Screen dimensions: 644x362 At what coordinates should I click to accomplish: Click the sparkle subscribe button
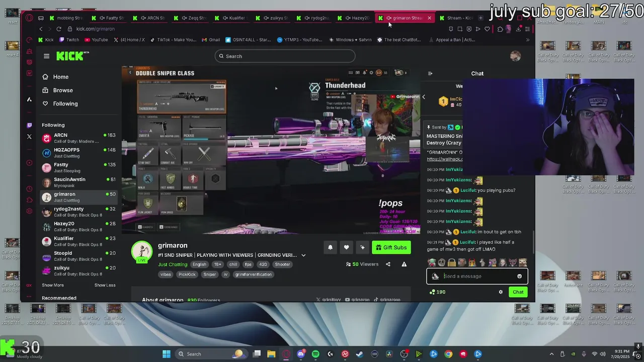(x=362, y=247)
